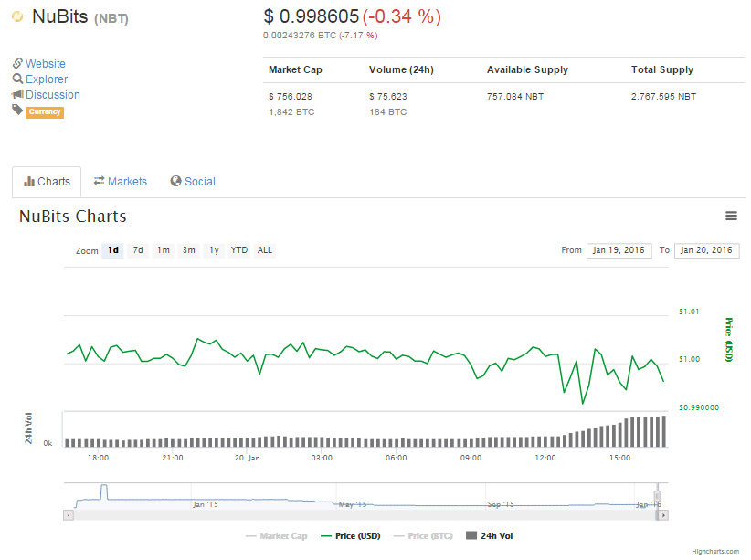This screenshot has height=560, width=751.
Task: Toggle the Price (USD) series in legend
Action: [x=351, y=536]
